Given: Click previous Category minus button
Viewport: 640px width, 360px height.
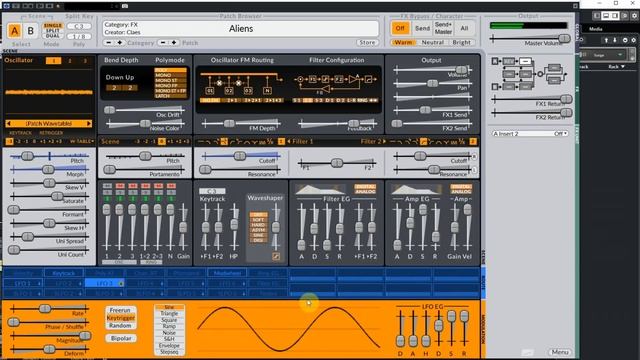Looking at the screenshot, I should [109, 42].
